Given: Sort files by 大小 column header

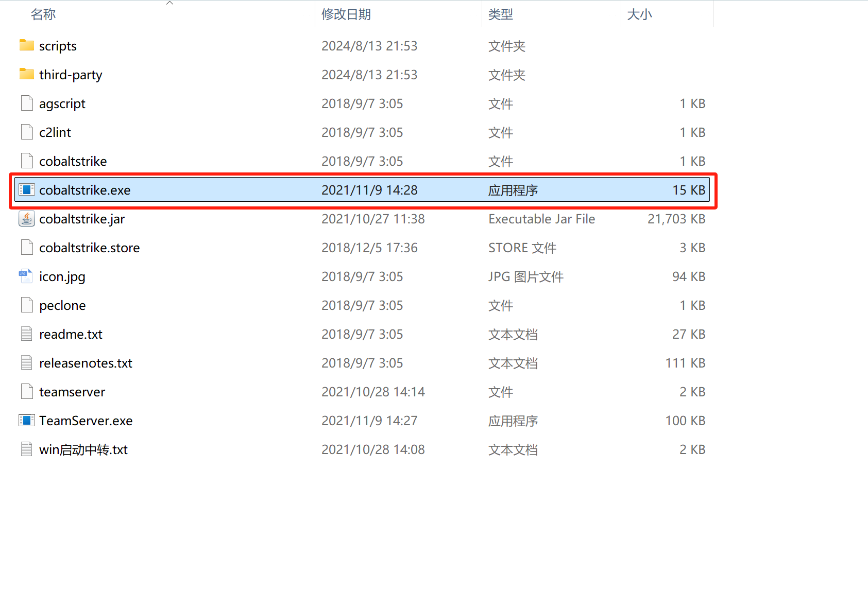Looking at the screenshot, I should pyautogui.click(x=640, y=14).
